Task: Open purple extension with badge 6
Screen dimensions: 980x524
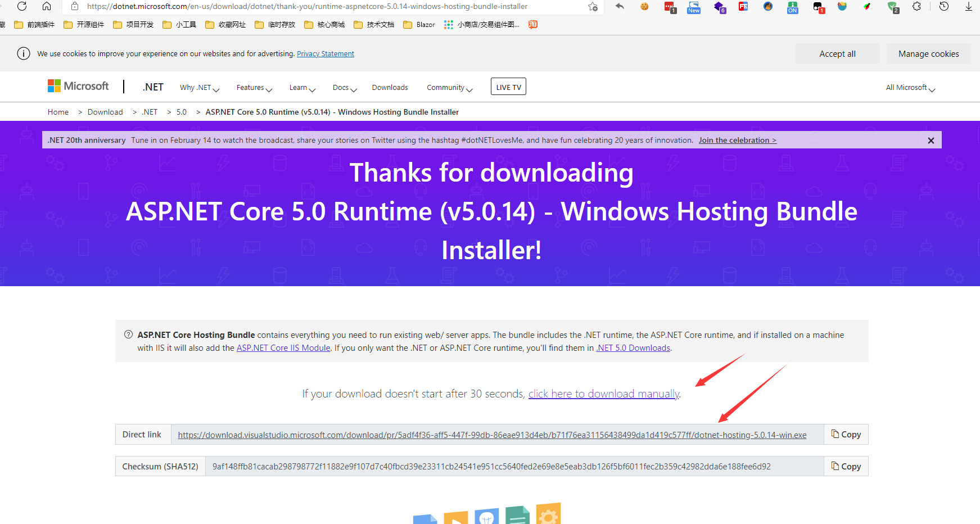Action: coord(720,7)
